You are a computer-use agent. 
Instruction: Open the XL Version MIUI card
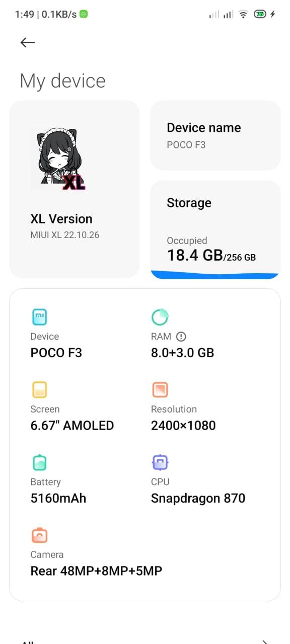click(x=75, y=189)
